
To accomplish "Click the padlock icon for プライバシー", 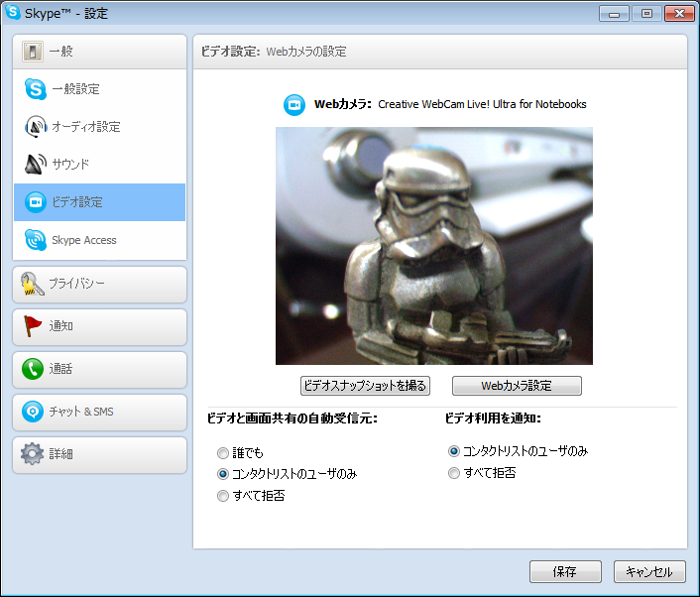I will click(33, 284).
